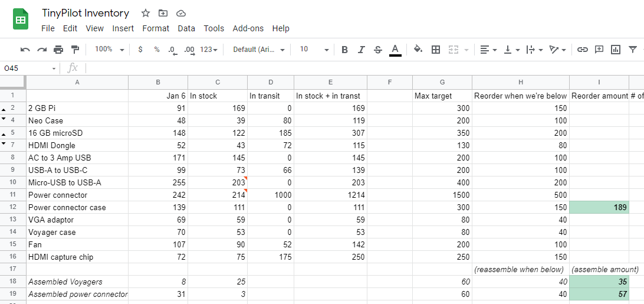
Task: Format as currency with dollar sign
Action: [140, 50]
